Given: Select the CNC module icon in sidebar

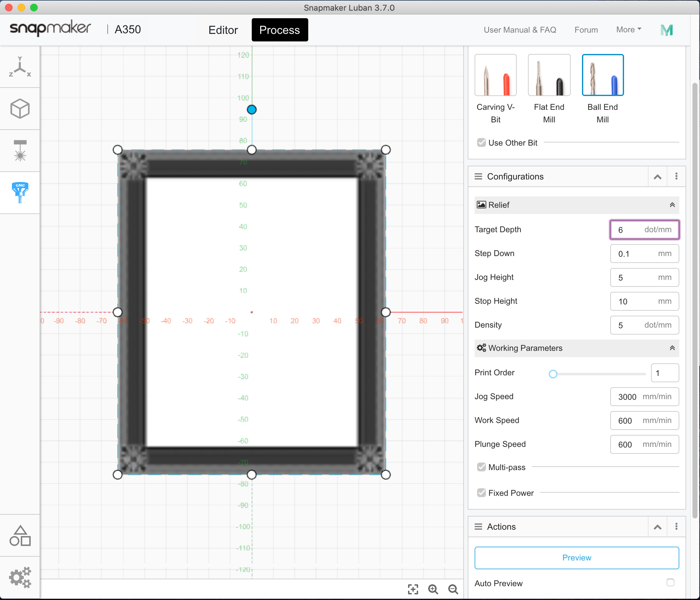Looking at the screenshot, I should 19,192.
